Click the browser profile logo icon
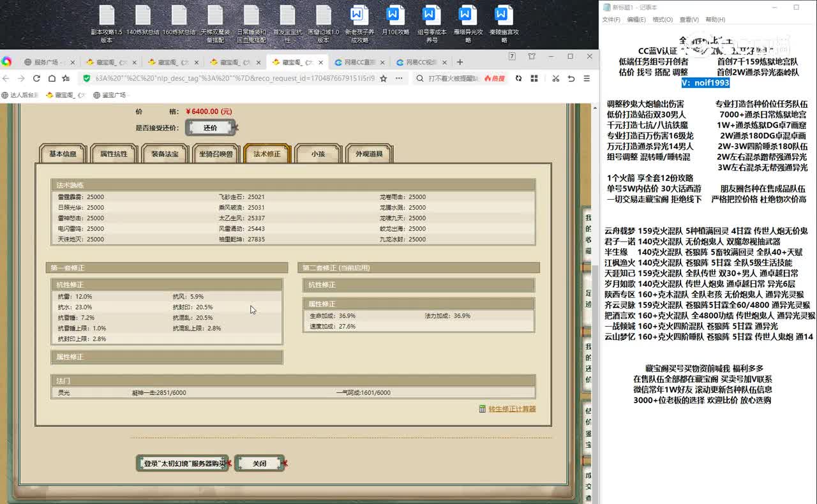 tap(6, 62)
